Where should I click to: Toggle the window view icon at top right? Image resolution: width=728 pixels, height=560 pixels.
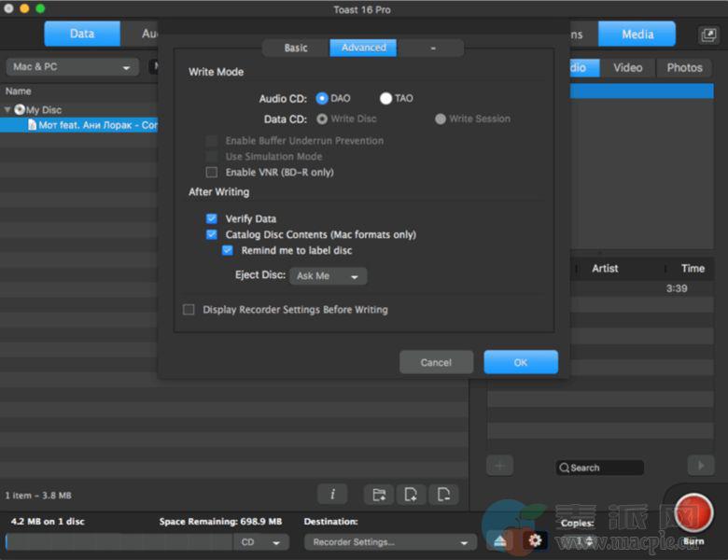click(x=708, y=35)
